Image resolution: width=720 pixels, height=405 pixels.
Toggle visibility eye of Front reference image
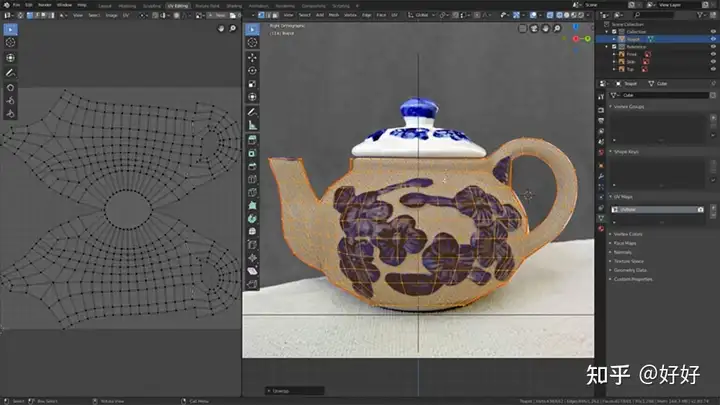(713, 54)
